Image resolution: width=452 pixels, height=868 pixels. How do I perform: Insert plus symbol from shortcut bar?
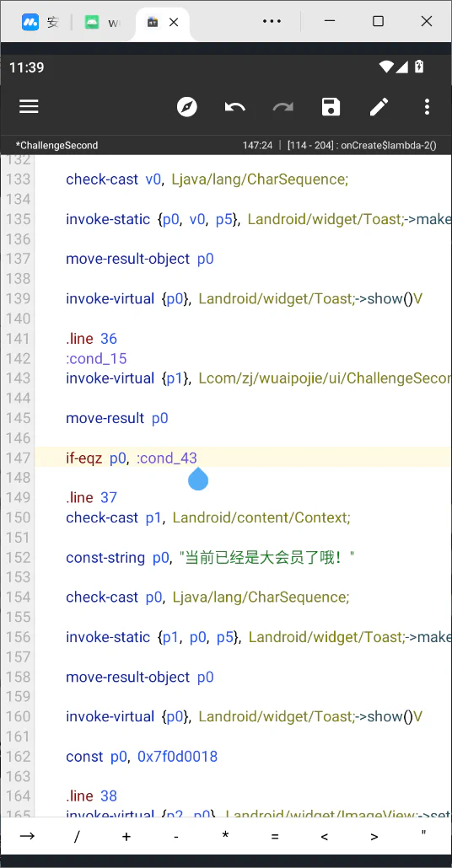tap(126, 836)
